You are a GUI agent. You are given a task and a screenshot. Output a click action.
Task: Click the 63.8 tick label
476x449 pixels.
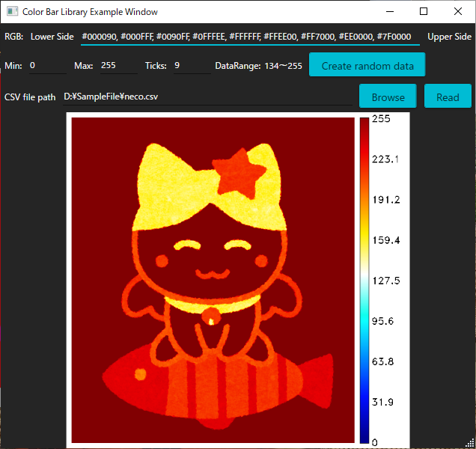pos(382,361)
